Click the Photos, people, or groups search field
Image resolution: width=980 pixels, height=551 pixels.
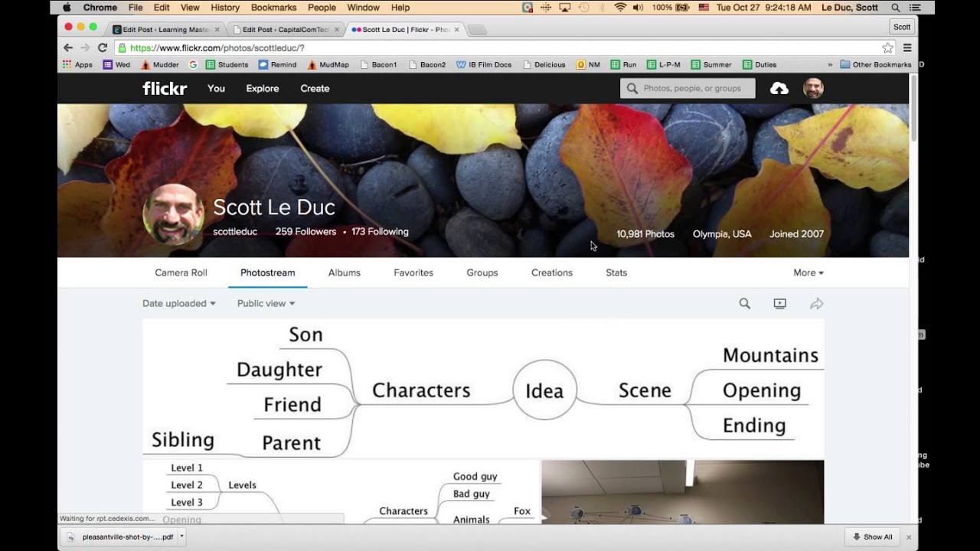click(688, 89)
